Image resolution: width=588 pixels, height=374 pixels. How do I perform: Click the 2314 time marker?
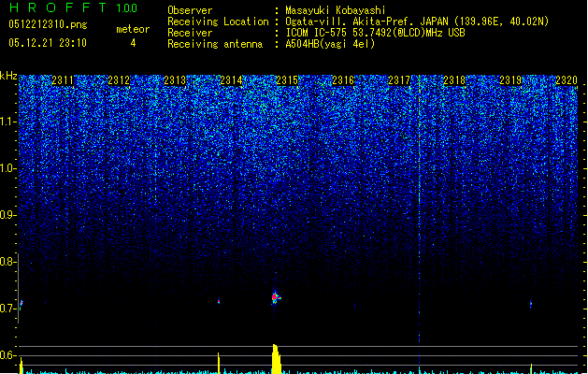pyautogui.click(x=231, y=80)
